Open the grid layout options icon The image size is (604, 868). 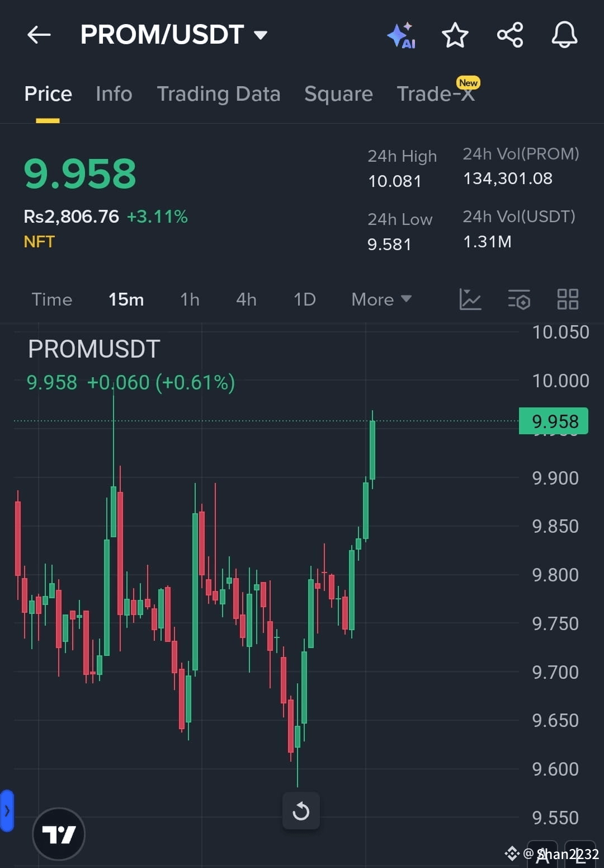(x=568, y=299)
